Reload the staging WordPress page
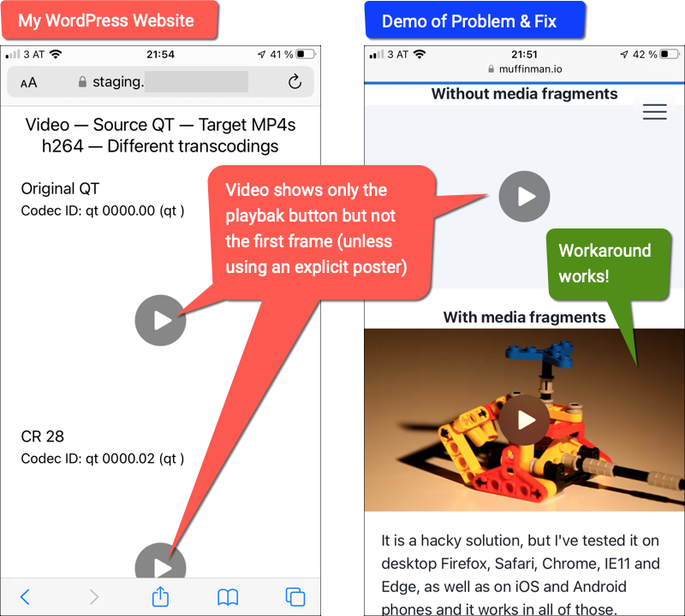This screenshot has height=616, width=685. 295,82
